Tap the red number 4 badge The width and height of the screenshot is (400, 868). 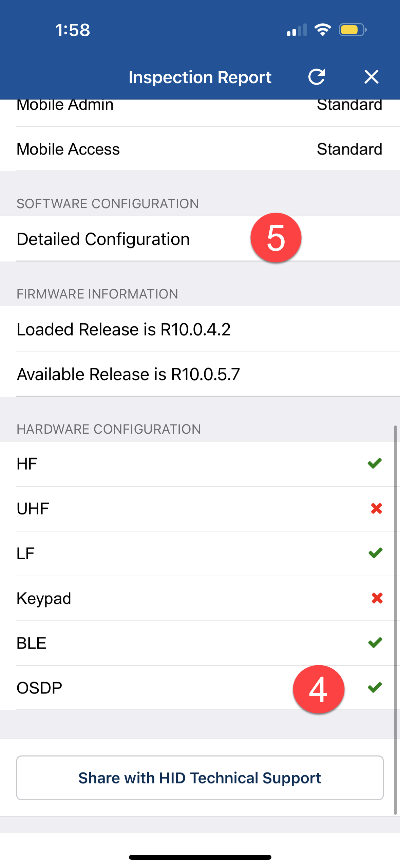318,689
